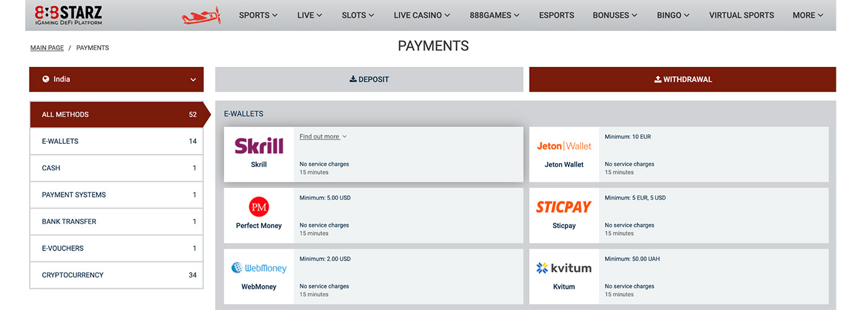The image size is (868, 310).
Task: Click the Skrill name label
Action: [x=259, y=164]
